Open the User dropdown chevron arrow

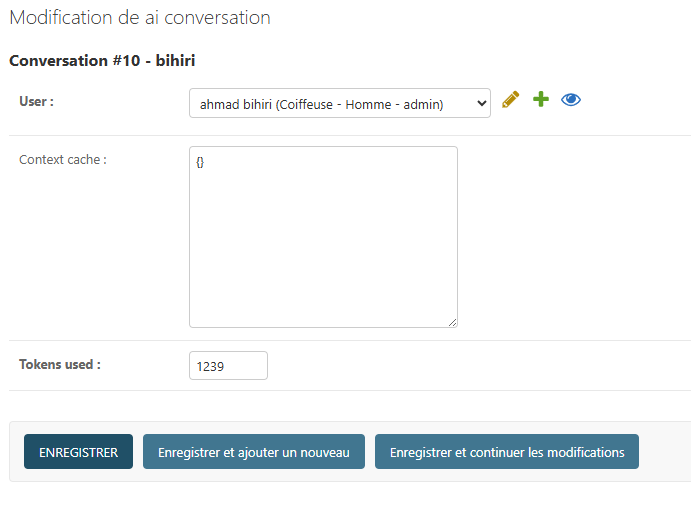click(x=481, y=103)
